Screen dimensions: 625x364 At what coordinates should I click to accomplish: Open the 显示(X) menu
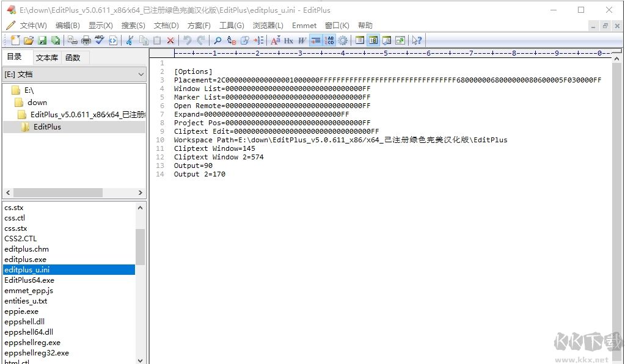coord(100,26)
